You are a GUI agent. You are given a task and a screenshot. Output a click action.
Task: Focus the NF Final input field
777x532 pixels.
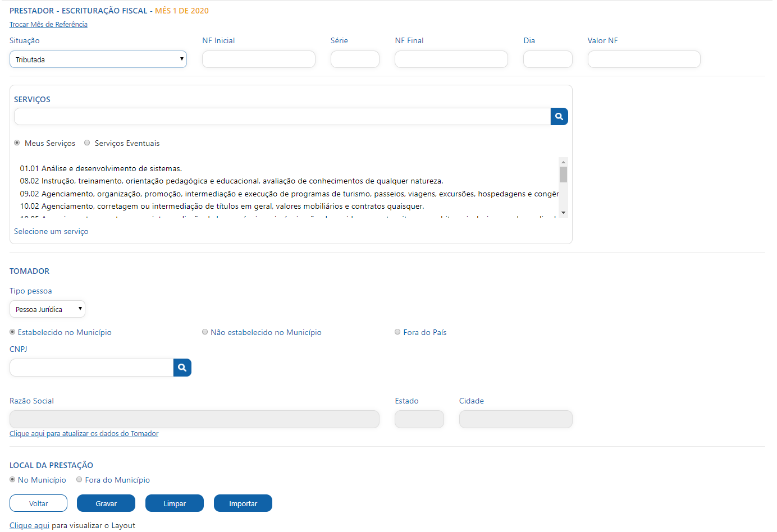point(451,59)
